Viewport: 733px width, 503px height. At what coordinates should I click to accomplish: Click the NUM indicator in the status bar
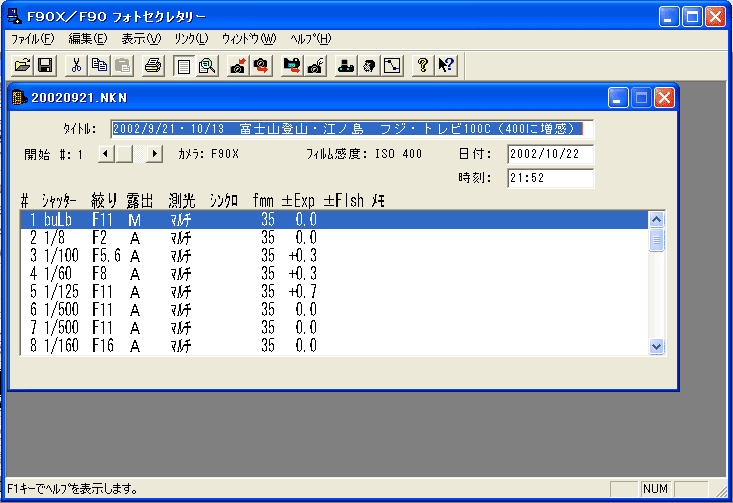pos(655,489)
